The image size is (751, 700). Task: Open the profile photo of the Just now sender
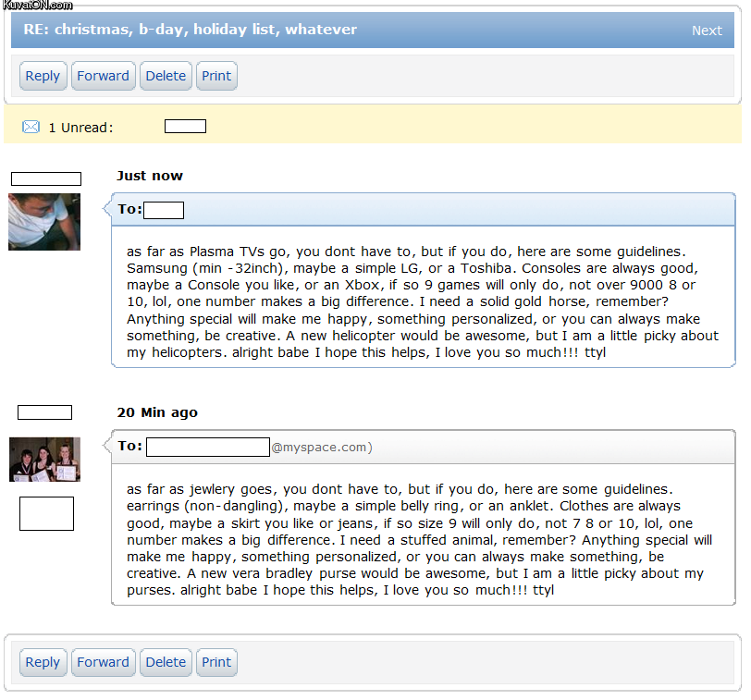(44, 222)
